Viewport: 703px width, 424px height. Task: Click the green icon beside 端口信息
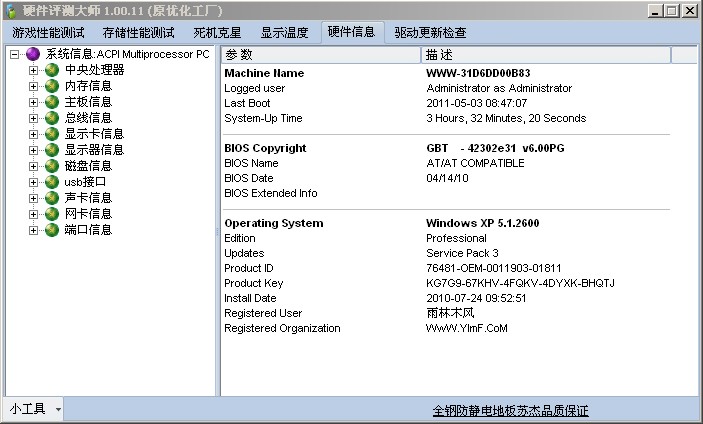click(x=52, y=230)
